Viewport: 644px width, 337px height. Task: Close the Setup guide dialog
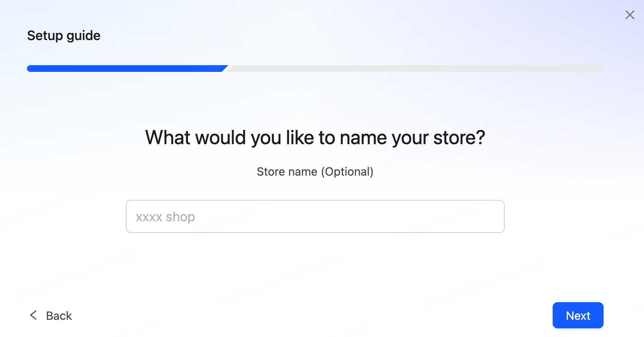(x=630, y=15)
